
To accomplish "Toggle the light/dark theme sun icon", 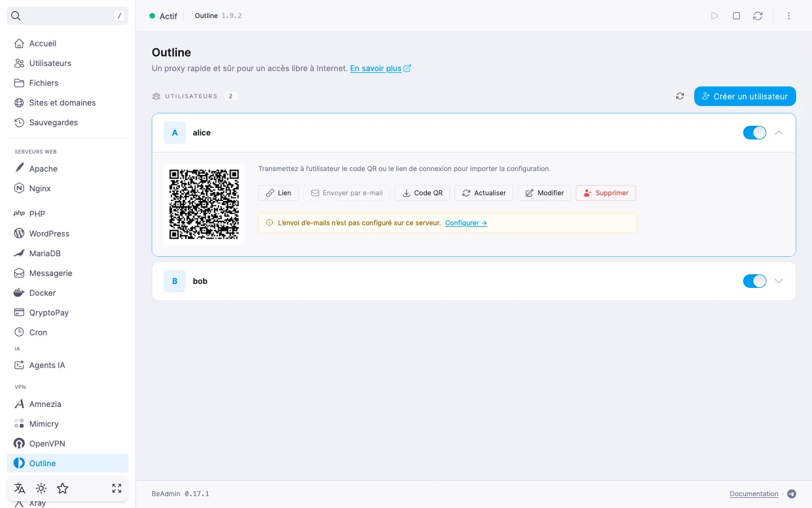I will tap(41, 488).
